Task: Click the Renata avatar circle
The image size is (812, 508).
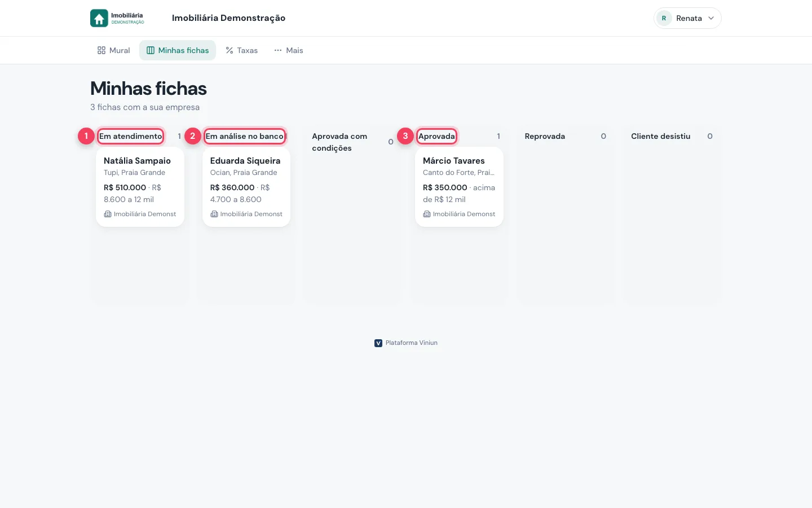Action: coord(664,18)
